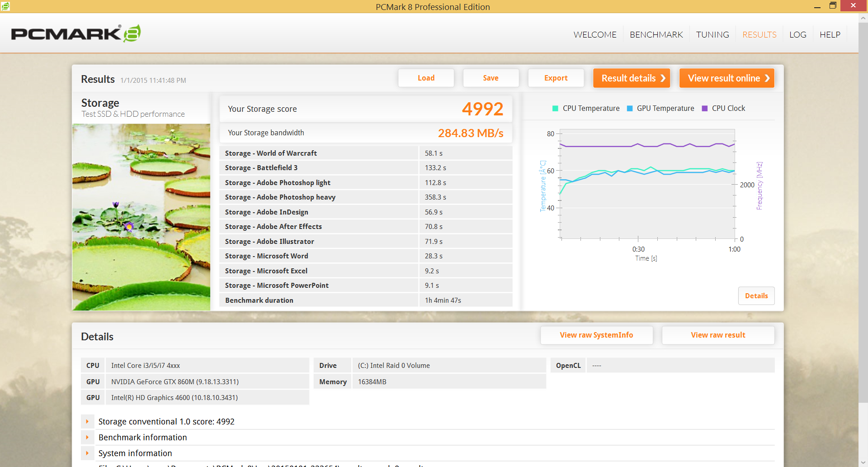The image size is (868, 467).
Task: Click the vertical scrollbar thumb
Action: click(x=863, y=213)
